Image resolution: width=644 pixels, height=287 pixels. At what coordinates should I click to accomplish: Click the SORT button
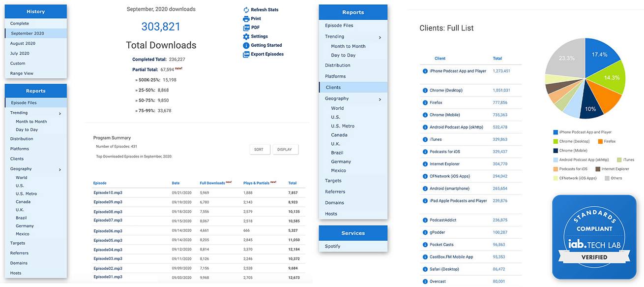point(259,150)
